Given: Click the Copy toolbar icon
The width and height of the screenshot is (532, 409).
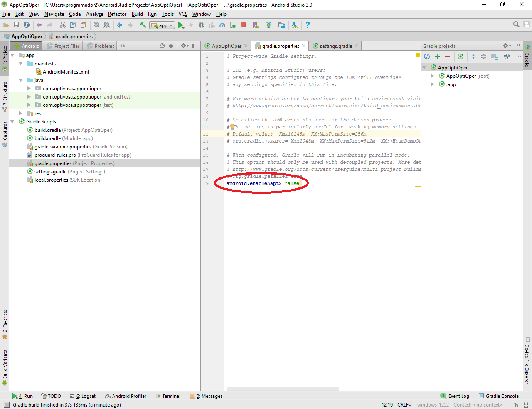Looking at the screenshot, I should click(x=73, y=25).
